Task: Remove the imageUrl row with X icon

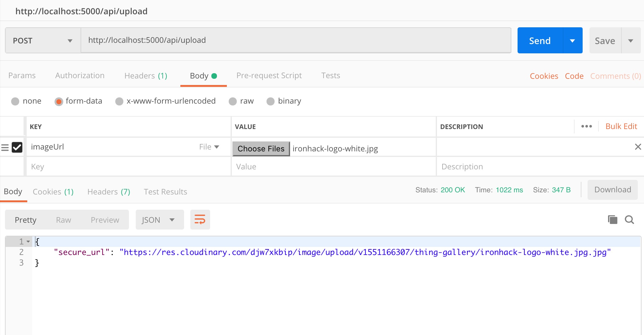Action: tap(638, 147)
